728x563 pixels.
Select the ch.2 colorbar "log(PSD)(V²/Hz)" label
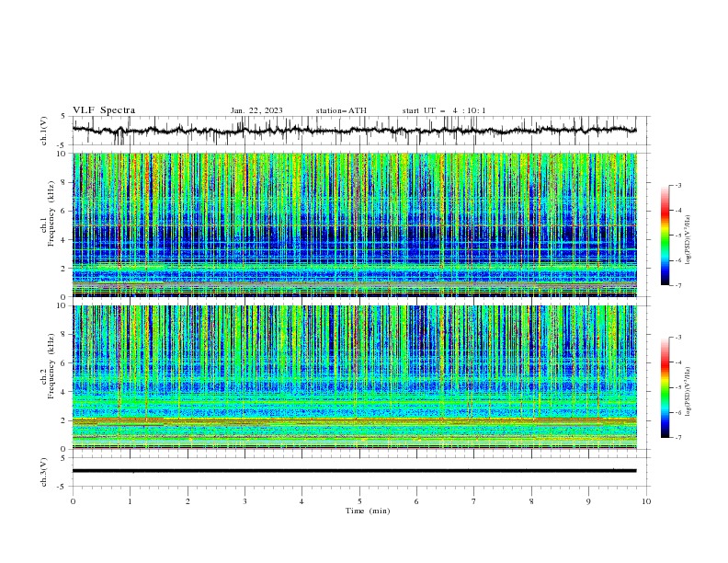click(x=688, y=392)
